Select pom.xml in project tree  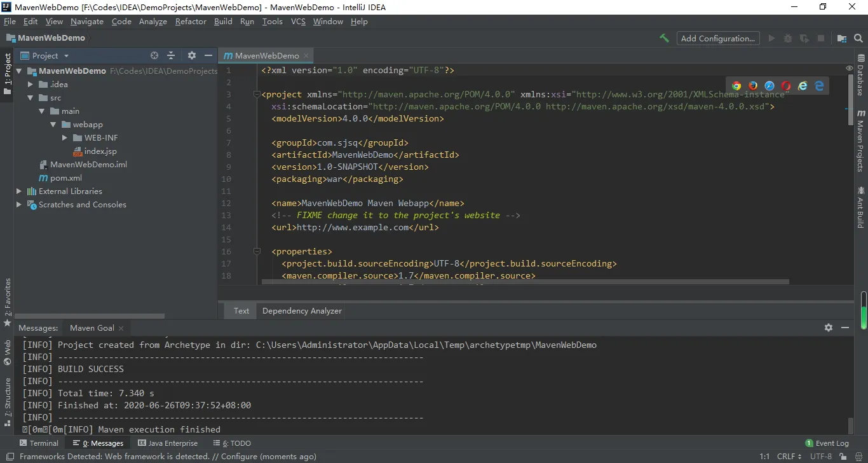point(60,178)
